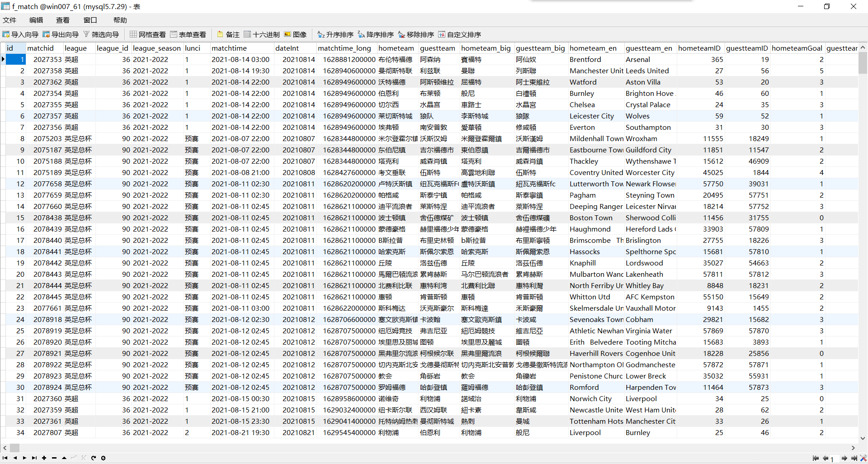Viewport: 868px width, 464px height.
Task: Open the 文件 menu
Action: 9,20
